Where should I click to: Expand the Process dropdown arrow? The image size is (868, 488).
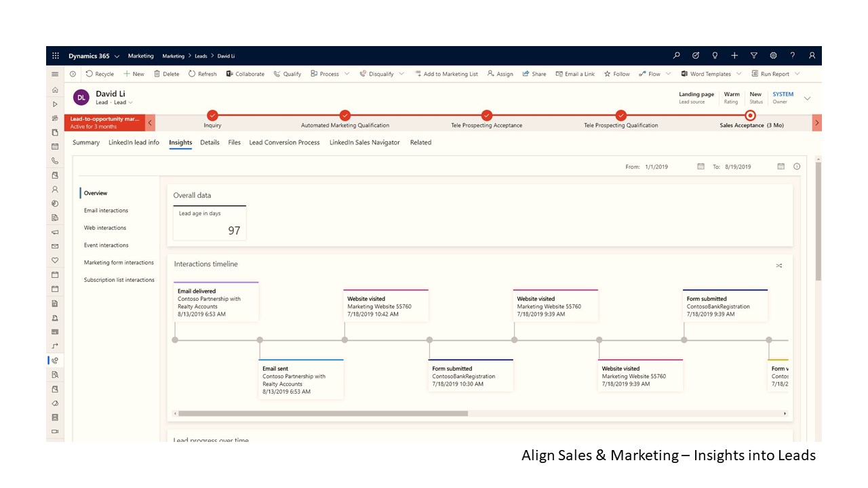347,74
